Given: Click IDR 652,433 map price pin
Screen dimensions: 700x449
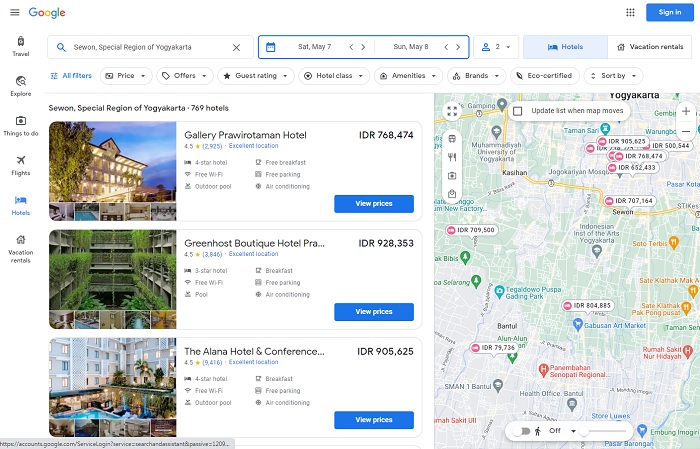Looking at the screenshot, I should pyautogui.click(x=633, y=168).
